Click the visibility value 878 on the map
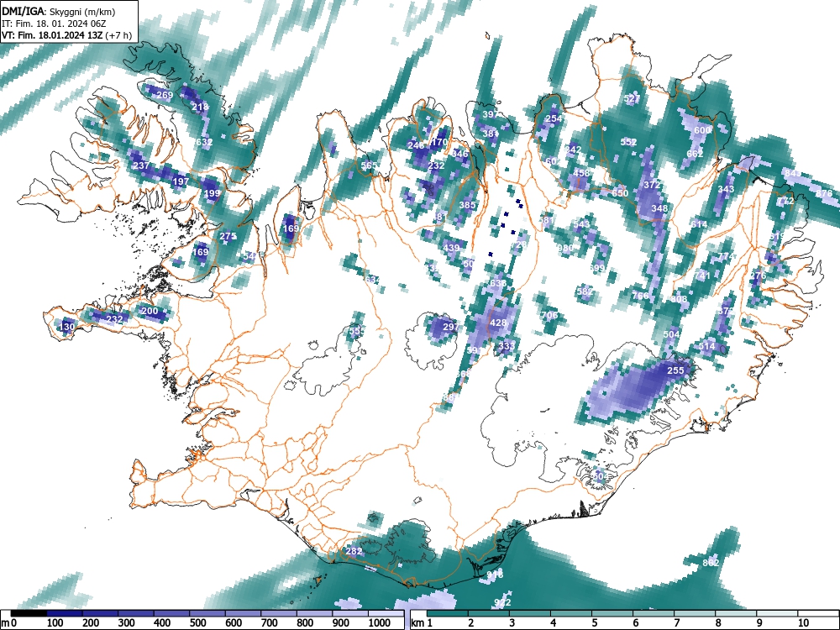The image size is (840, 630). 825,193
